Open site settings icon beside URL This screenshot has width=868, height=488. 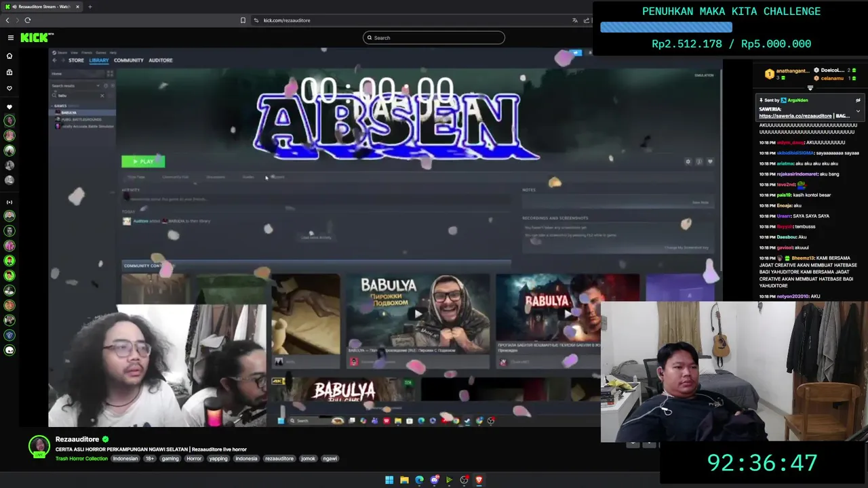coord(256,20)
